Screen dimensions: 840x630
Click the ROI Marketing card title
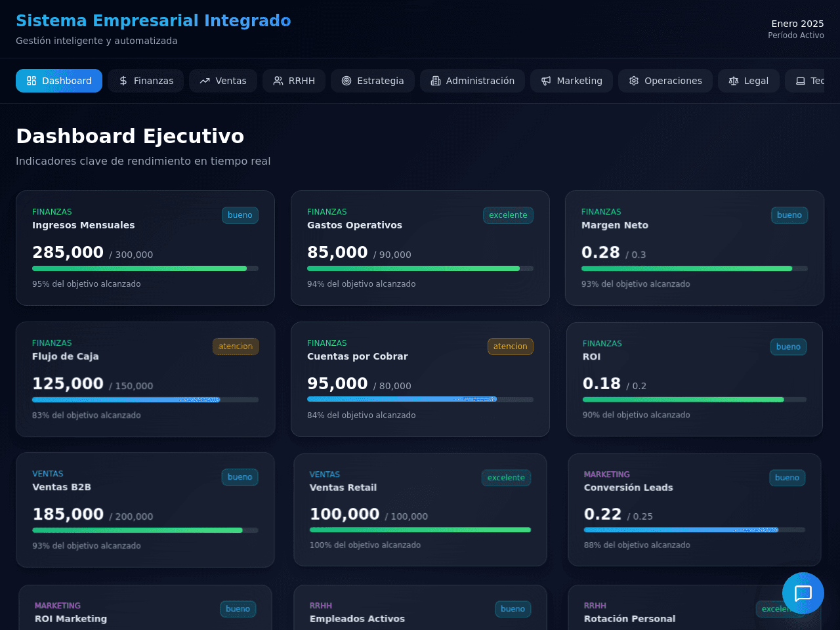tap(71, 619)
